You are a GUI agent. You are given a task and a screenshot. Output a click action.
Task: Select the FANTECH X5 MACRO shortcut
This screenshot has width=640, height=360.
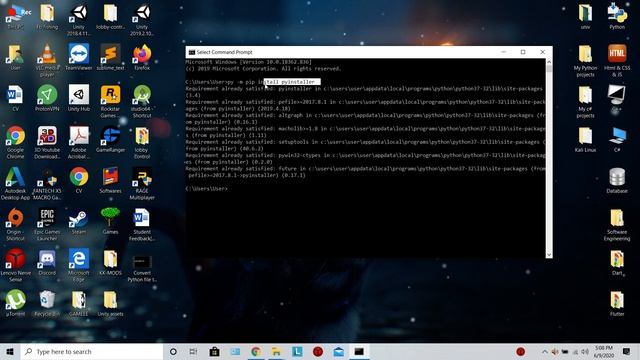click(47, 183)
